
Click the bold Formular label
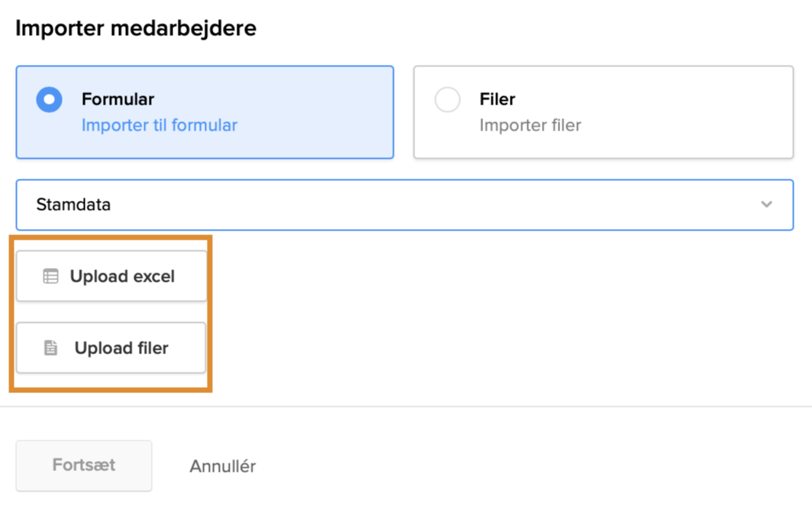[118, 99]
